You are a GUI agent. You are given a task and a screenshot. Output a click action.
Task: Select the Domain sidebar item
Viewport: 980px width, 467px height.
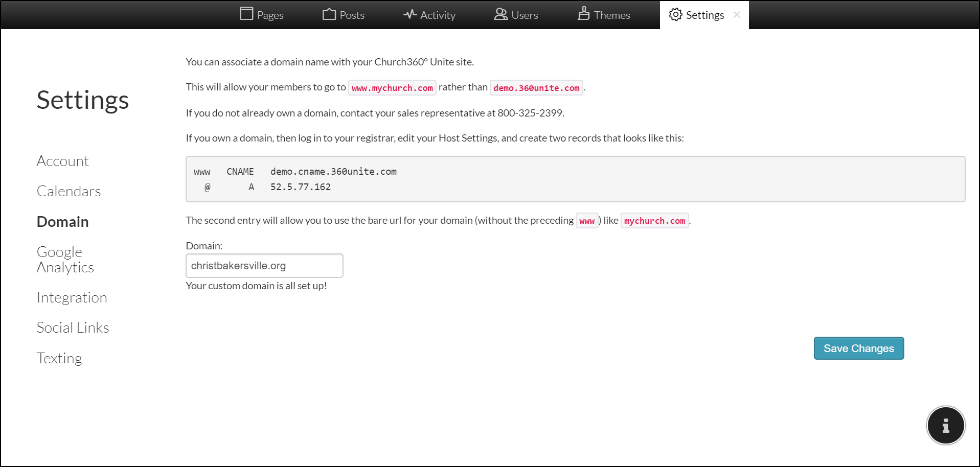click(x=62, y=222)
